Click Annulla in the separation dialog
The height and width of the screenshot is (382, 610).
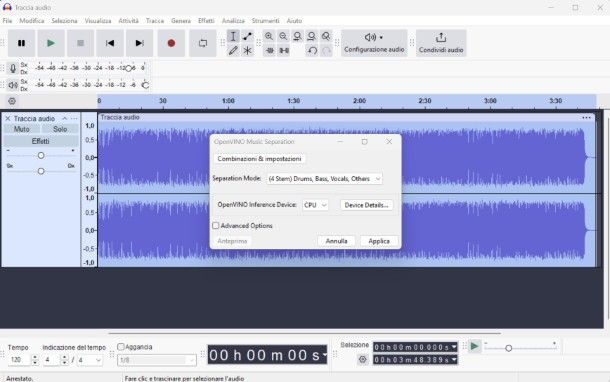coord(337,241)
